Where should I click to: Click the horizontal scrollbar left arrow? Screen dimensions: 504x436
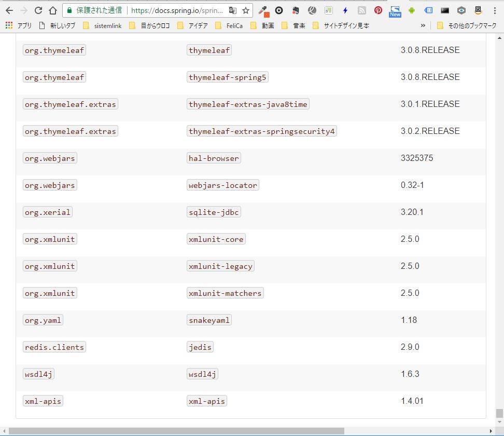click(4, 431)
